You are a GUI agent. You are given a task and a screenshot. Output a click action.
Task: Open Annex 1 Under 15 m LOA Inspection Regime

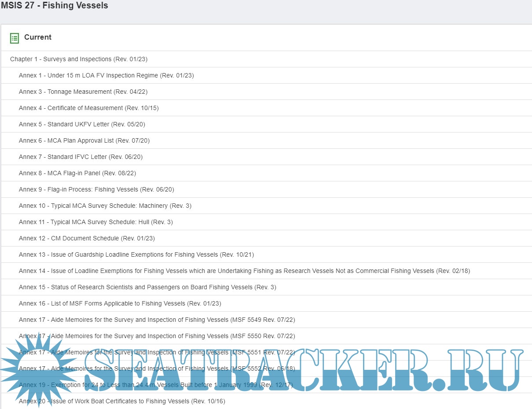pos(106,75)
